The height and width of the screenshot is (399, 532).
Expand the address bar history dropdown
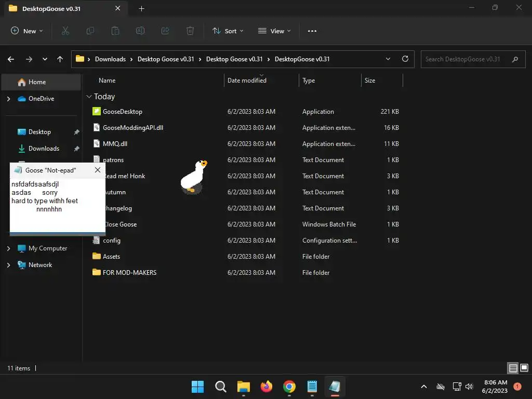click(x=388, y=59)
